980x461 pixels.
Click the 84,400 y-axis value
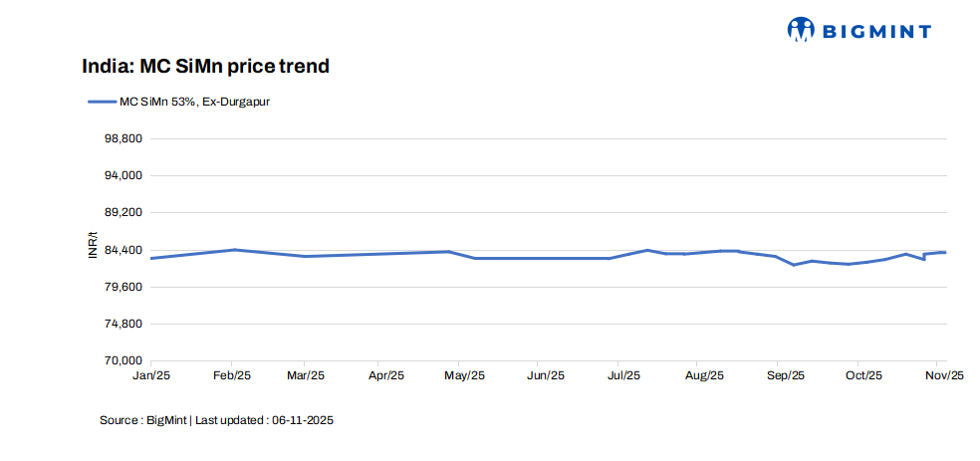pos(122,250)
